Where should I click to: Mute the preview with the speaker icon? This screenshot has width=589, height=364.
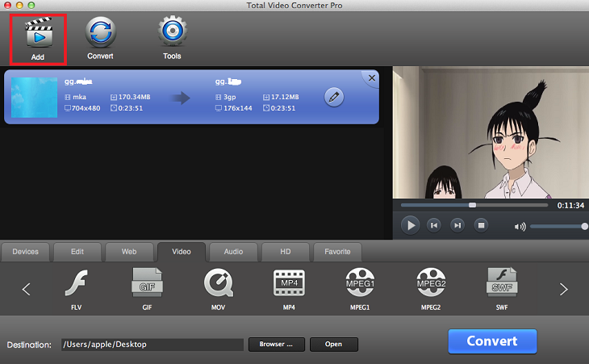(x=520, y=227)
